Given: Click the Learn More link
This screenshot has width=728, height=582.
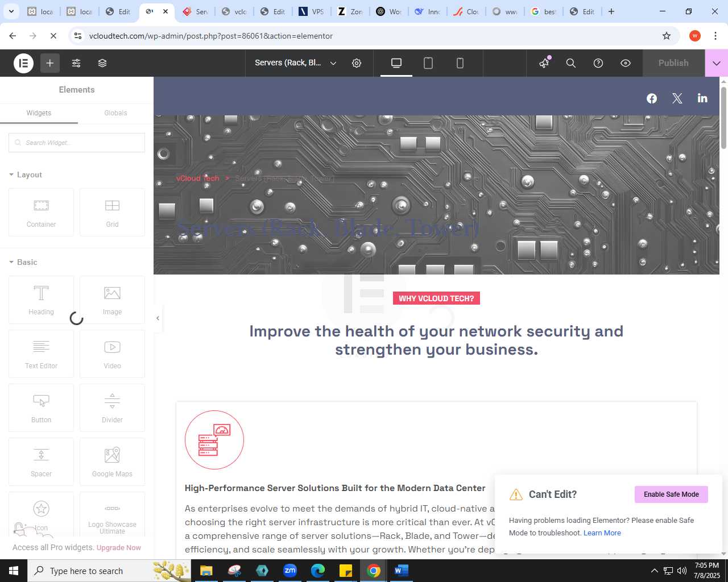Looking at the screenshot, I should [x=602, y=533].
